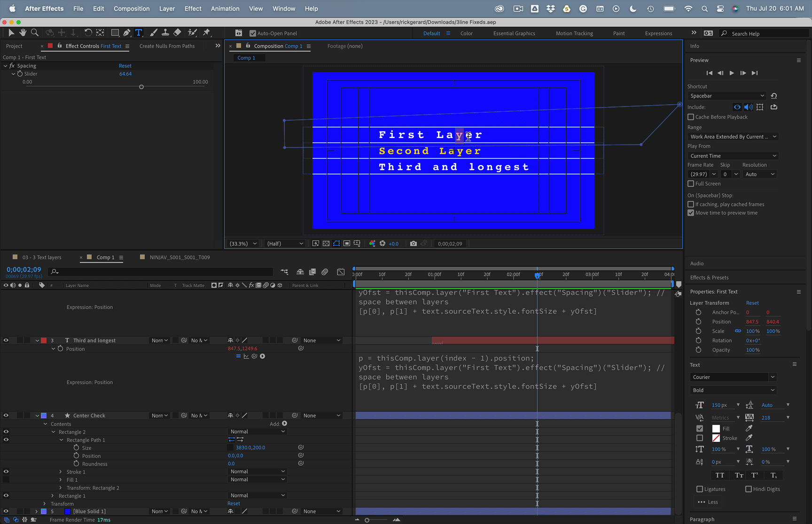
Task: Click the motion blur enable icon in timeline
Action: (x=325, y=272)
